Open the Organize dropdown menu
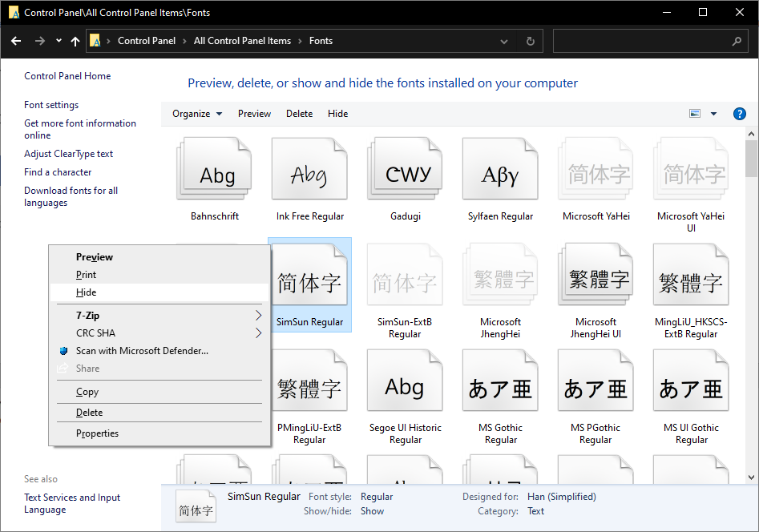This screenshot has width=759, height=532. click(197, 114)
